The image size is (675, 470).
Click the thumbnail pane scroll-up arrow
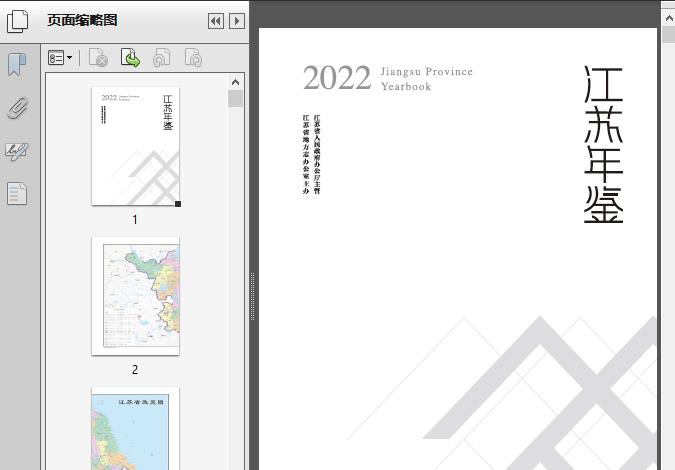tap(235, 82)
